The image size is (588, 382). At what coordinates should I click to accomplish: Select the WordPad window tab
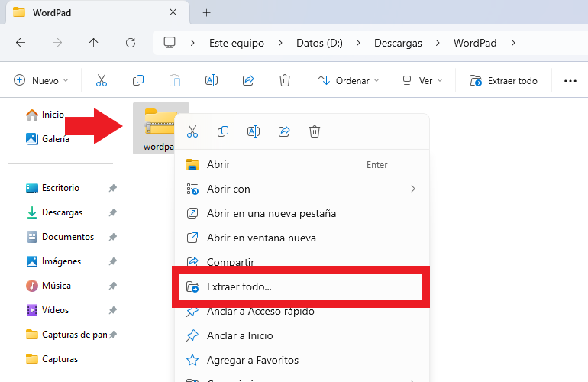(x=98, y=13)
